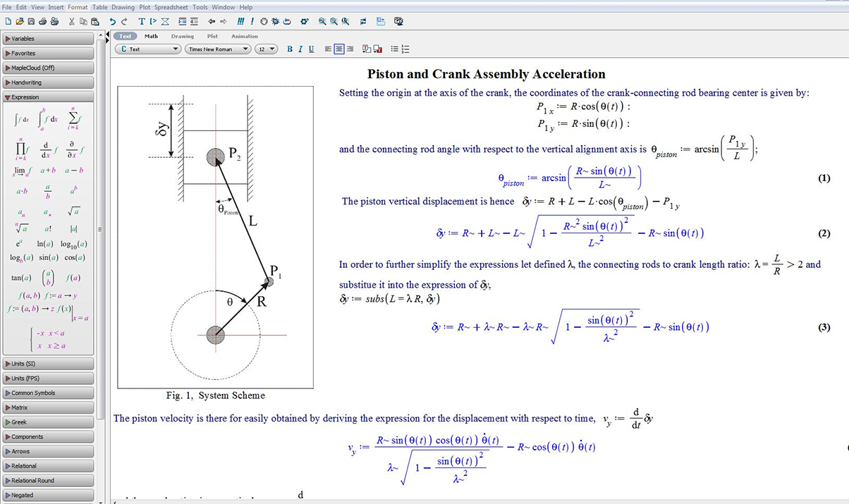The image size is (849, 504).
Task: Interrupt computation with the stop hand icon
Action: coord(264,22)
